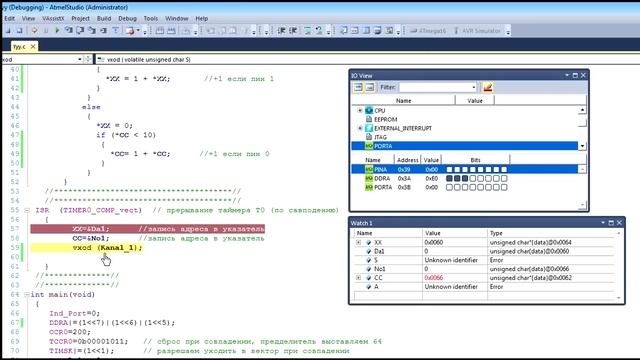This screenshot has height=360, width=640.
Task: Click the first IO View expand-tree icon
Action: [x=358, y=87]
